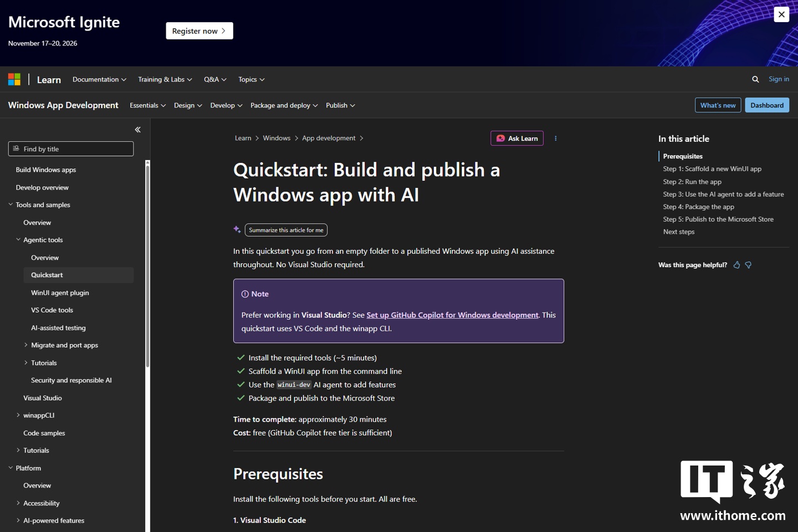
Task: Open the article more options menu
Action: (x=555, y=139)
